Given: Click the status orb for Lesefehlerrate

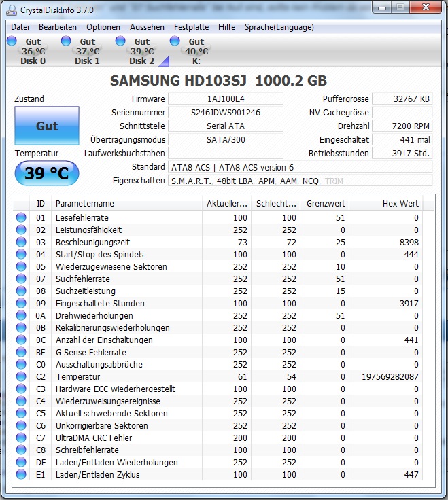Looking at the screenshot, I should [x=21, y=217].
